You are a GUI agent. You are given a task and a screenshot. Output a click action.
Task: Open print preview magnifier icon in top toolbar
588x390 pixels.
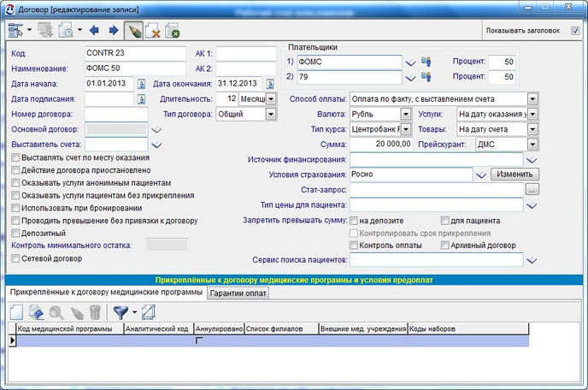point(66,31)
